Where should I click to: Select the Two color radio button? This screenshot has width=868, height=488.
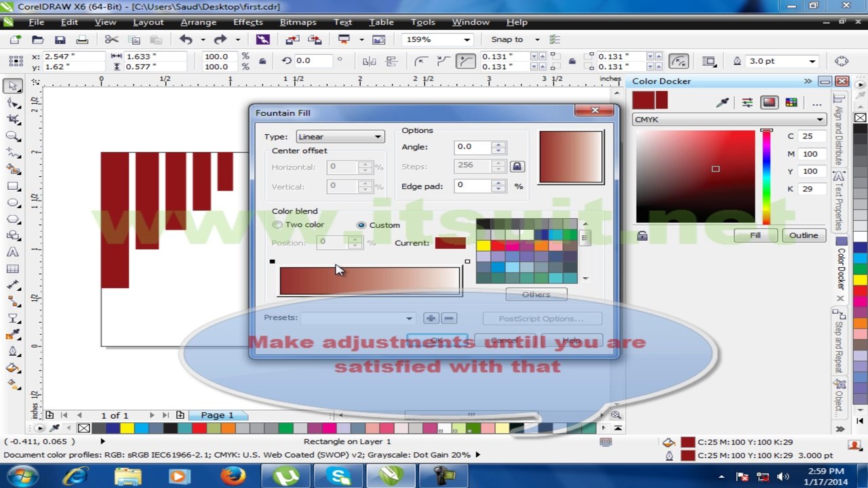click(277, 225)
